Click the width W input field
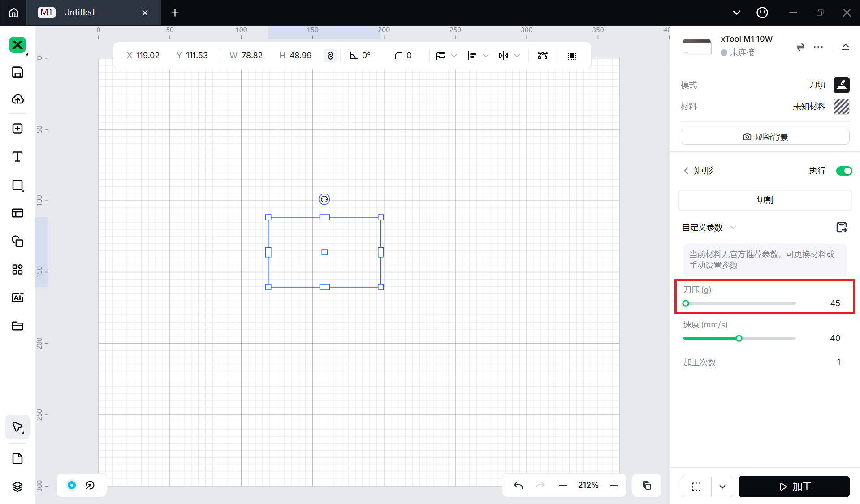Image resolution: width=860 pixels, height=504 pixels. (252, 56)
